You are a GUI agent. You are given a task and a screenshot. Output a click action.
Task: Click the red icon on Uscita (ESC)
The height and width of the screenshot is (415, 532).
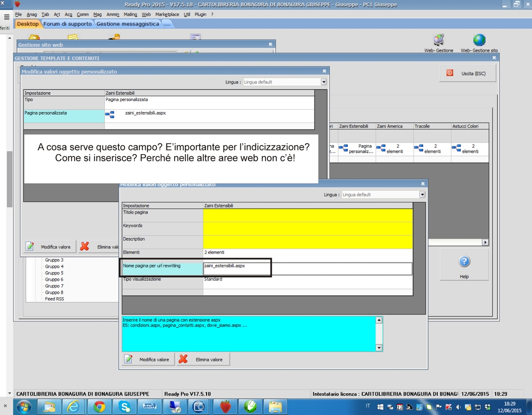(x=450, y=73)
